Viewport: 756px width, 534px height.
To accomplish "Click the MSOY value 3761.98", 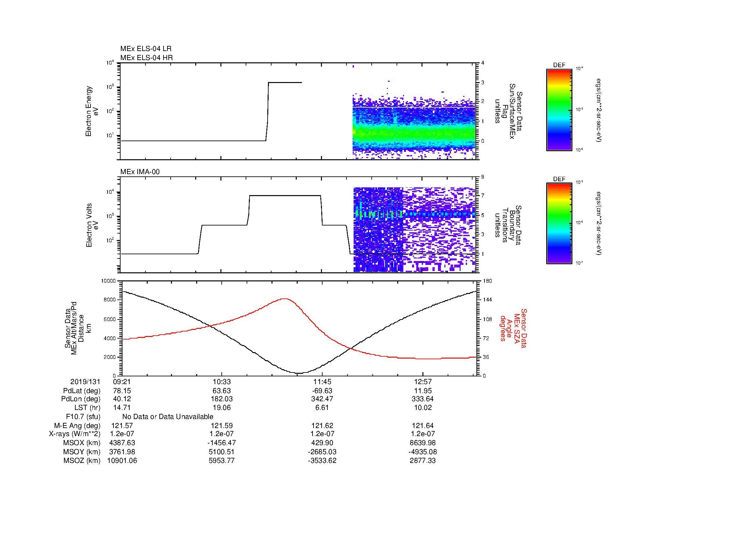I will pyautogui.click(x=122, y=452).
